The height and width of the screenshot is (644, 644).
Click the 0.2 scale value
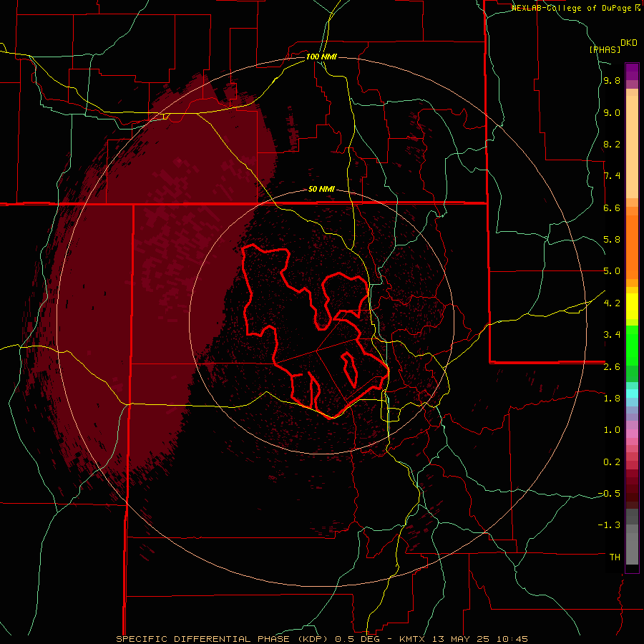(x=612, y=462)
